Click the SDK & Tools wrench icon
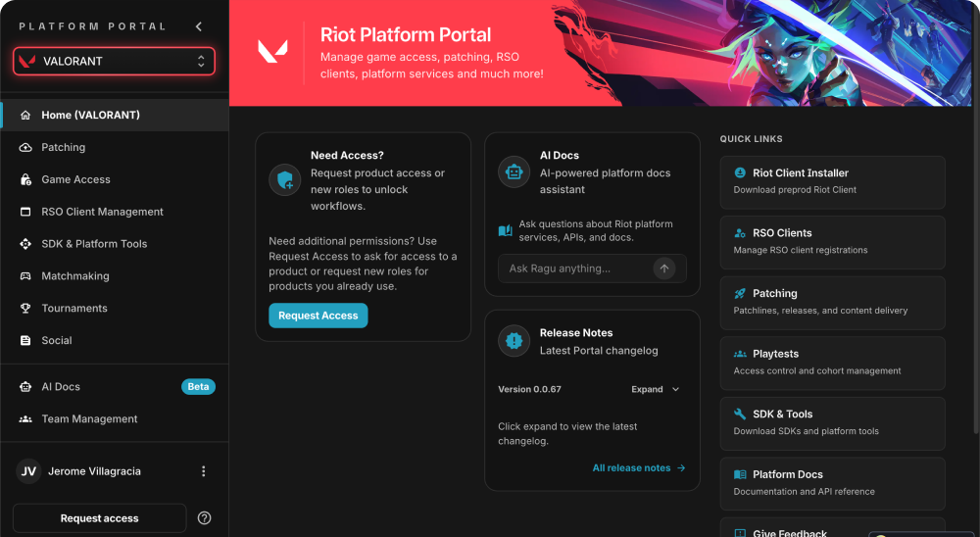Screen dimensions: 980x537 click(x=740, y=414)
